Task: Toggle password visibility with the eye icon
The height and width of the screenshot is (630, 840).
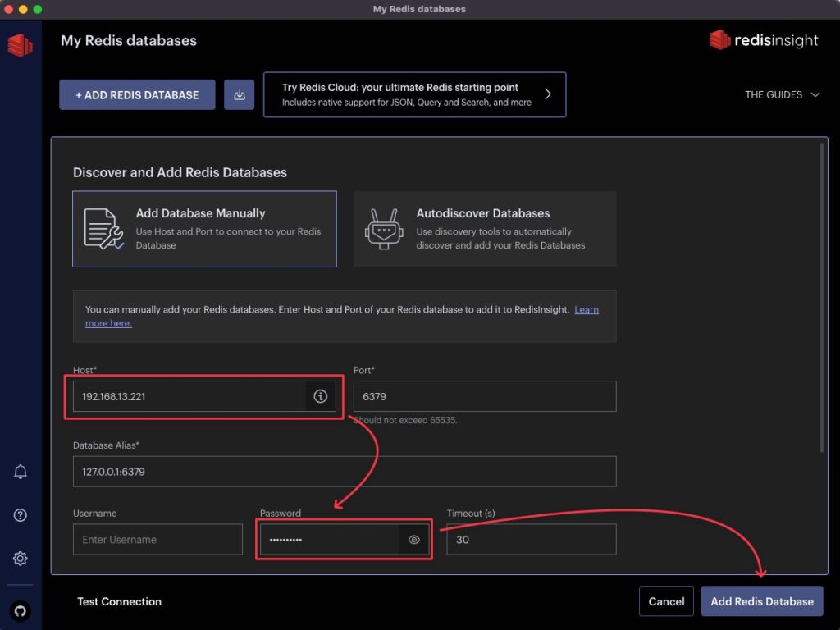Action: (413, 540)
